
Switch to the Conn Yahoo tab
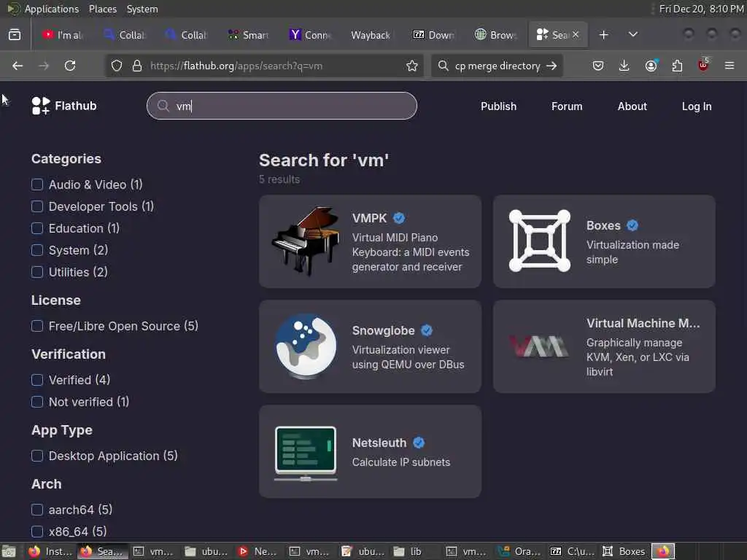(x=311, y=35)
